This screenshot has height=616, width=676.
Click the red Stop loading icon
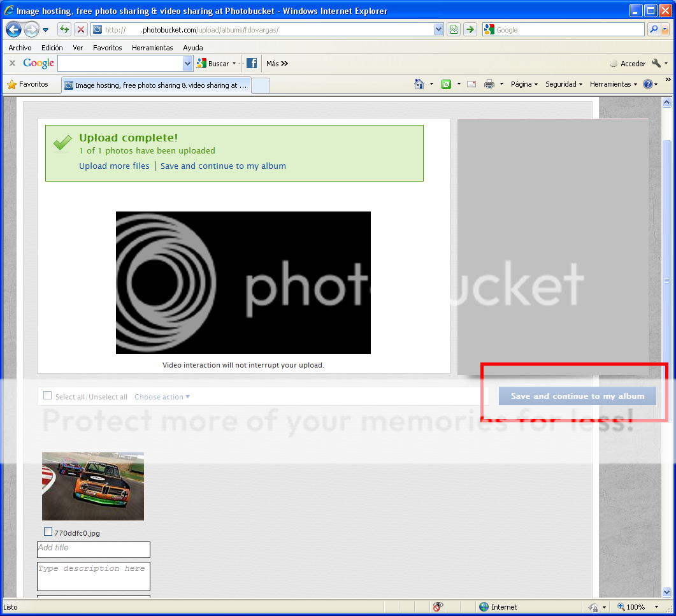coord(81,29)
